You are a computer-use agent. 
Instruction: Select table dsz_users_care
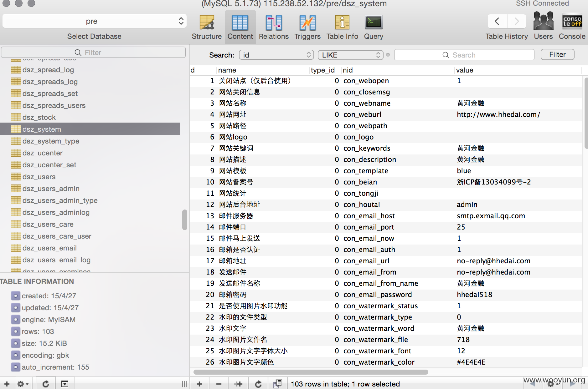click(48, 224)
